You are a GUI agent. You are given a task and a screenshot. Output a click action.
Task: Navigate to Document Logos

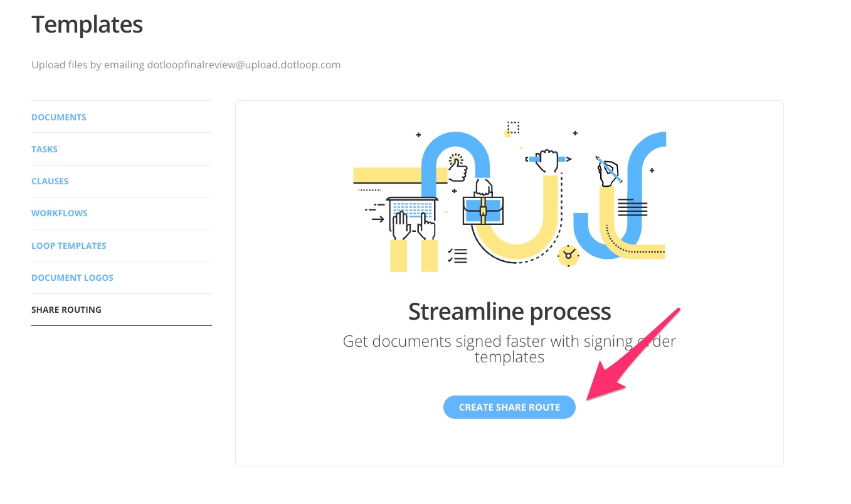[73, 278]
